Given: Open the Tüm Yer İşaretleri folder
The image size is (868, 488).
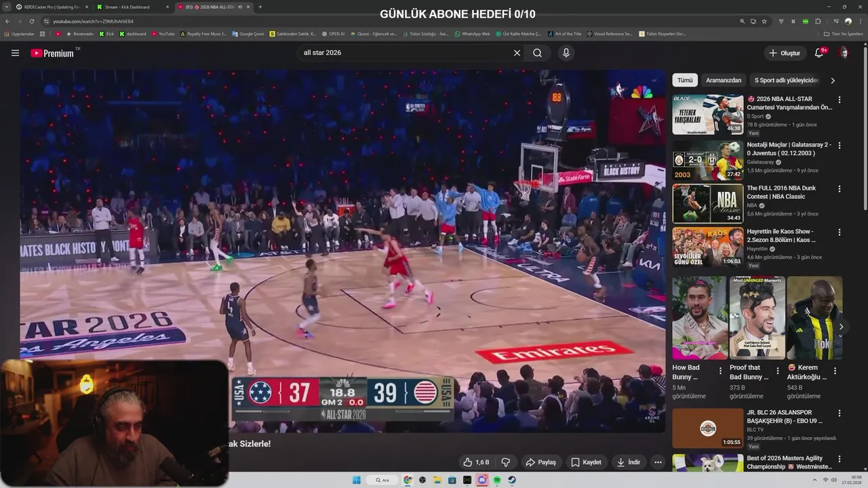Looking at the screenshot, I should tap(843, 33).
